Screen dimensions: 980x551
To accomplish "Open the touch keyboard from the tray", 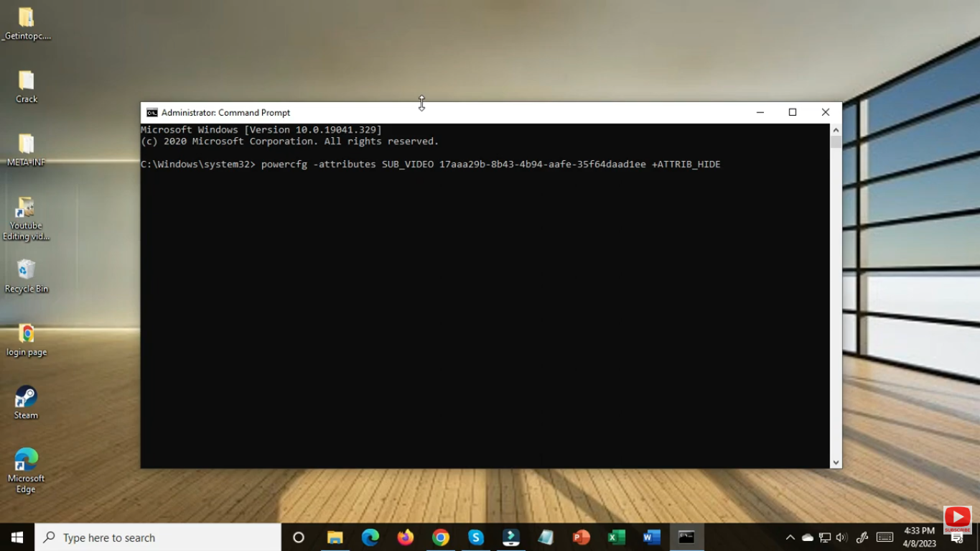I will (x=885, y=537).
